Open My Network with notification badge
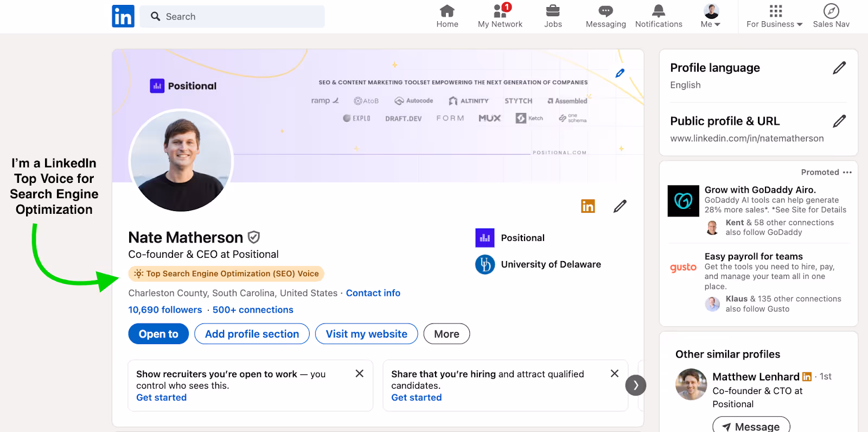 pos(500,16)
